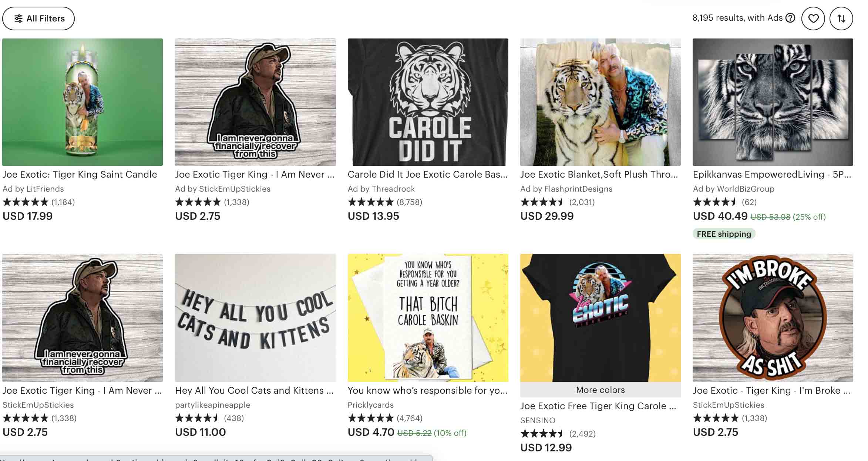Open the Carole Did It shirt image
868x461 pixels.
click(x=428, y=102)
